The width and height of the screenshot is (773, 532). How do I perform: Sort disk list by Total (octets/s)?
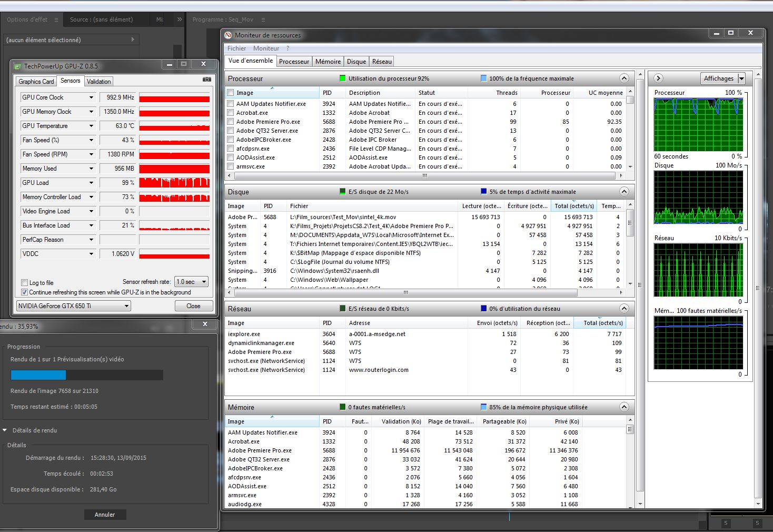(x=574, y=206)
